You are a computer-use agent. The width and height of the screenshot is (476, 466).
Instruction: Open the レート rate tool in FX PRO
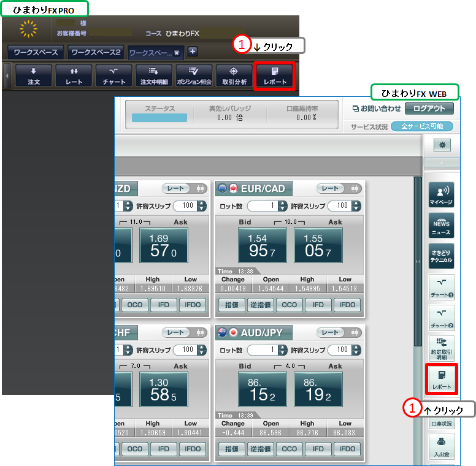(x=74, y=76)
